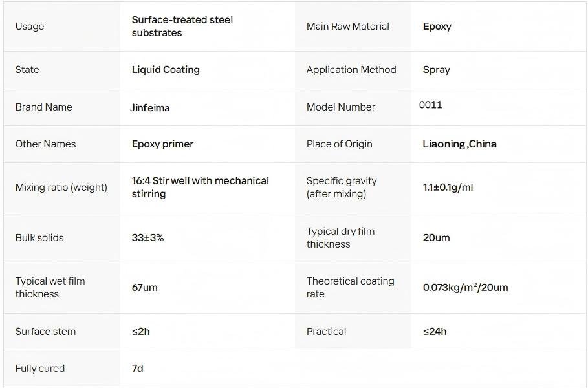Select the '≤2h' surface stem value
The width and height of the screenshot is (588, 388).
click(140, 332)
